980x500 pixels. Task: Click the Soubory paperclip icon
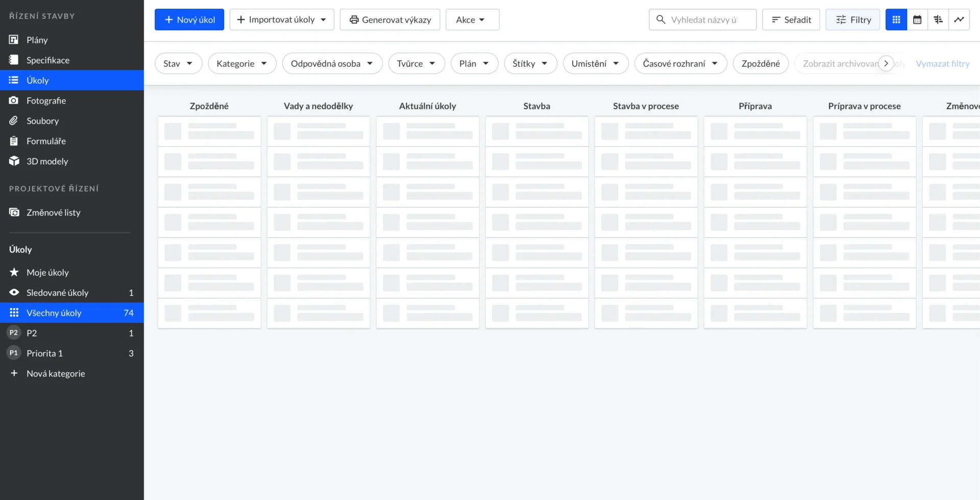pos(14,121)
